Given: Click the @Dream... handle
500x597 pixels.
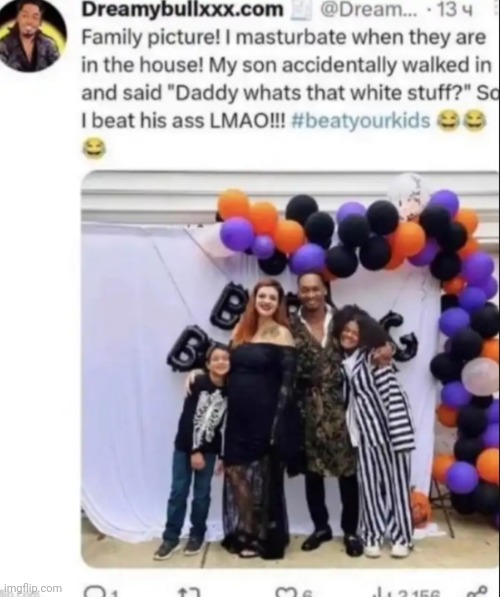Looking at the screenshot, I should 369,10.
